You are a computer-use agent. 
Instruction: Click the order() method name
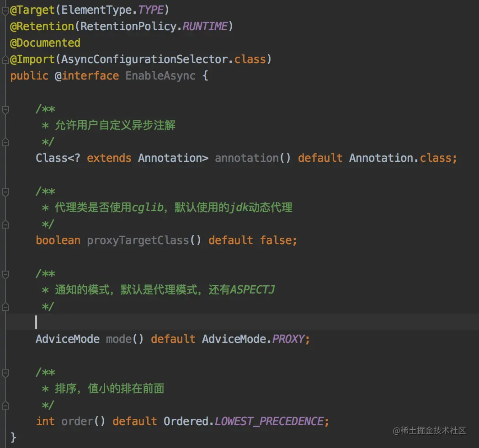pyautogui.click(x=77, y=421)
